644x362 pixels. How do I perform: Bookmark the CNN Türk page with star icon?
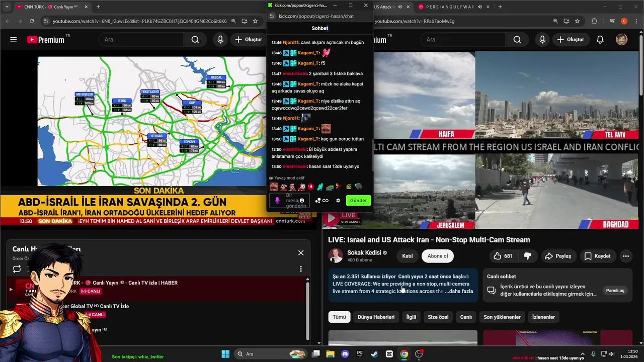coord(255,21)
